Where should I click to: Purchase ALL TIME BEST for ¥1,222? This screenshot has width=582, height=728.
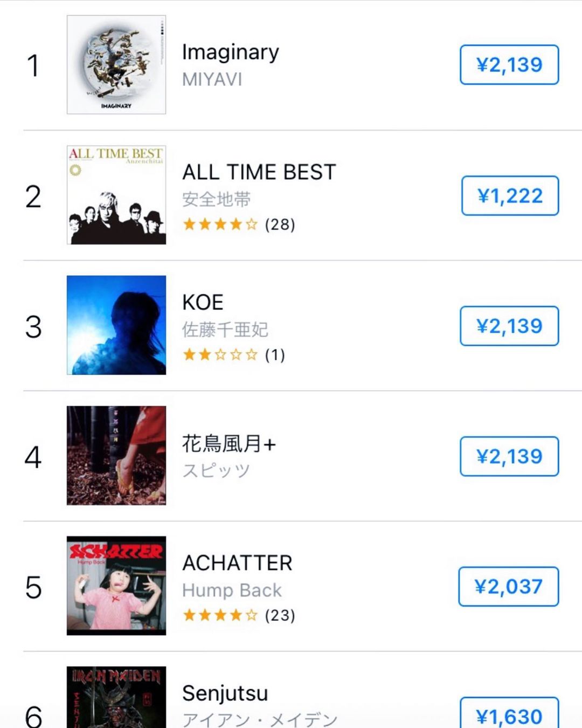[510, 196]
